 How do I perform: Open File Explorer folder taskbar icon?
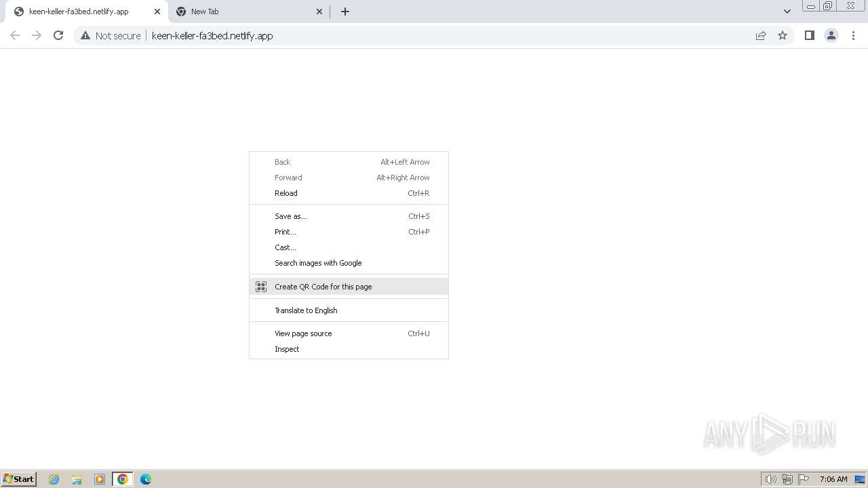point(77,479)
